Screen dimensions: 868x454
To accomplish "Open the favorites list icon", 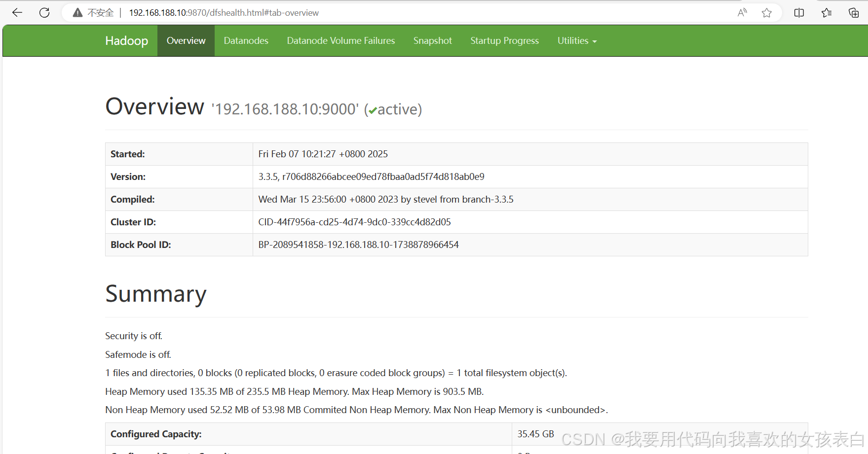I will [x=827, y=13].
